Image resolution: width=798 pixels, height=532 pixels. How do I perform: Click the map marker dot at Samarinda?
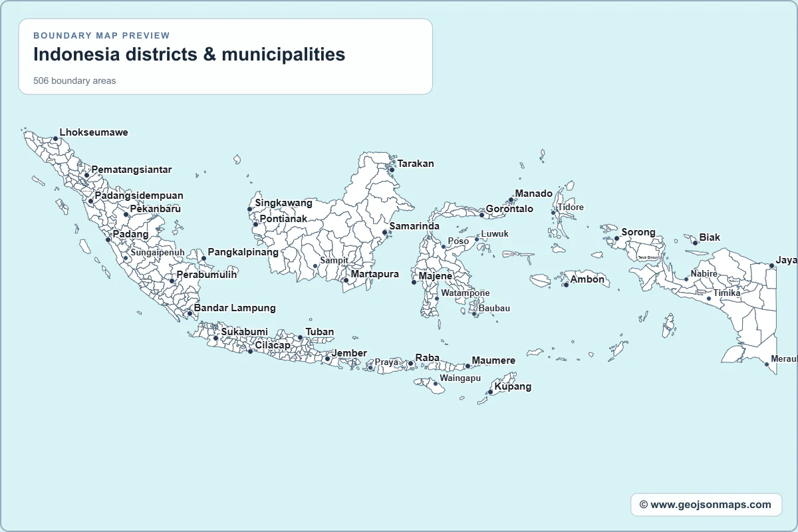(385, 232)
